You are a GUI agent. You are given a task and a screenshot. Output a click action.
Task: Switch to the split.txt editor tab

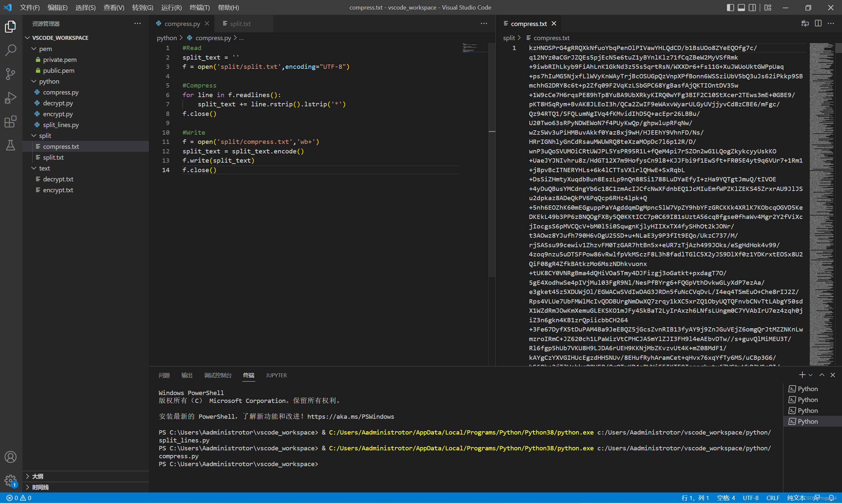click(240, 24)
